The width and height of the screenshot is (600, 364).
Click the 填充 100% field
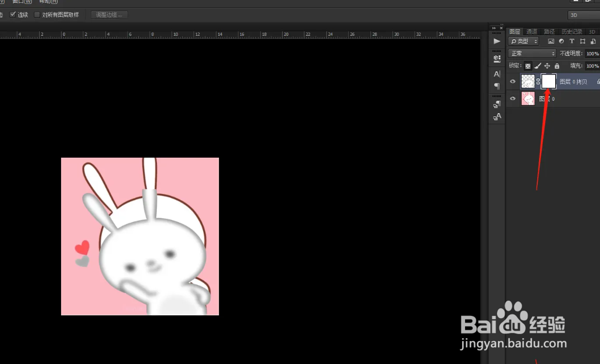[x=592, y=66]
